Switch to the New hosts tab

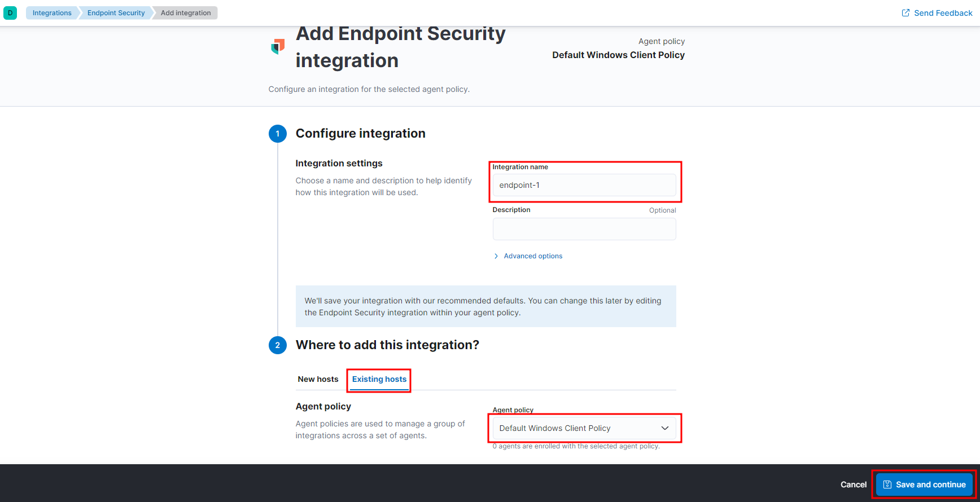click(318, 379)
